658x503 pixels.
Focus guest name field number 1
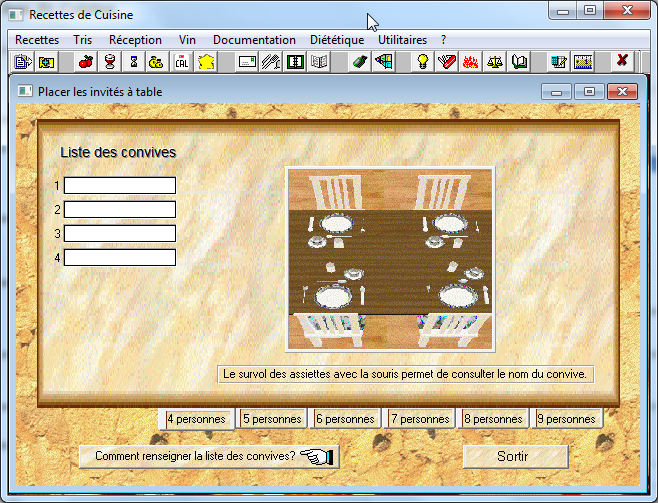120,185
